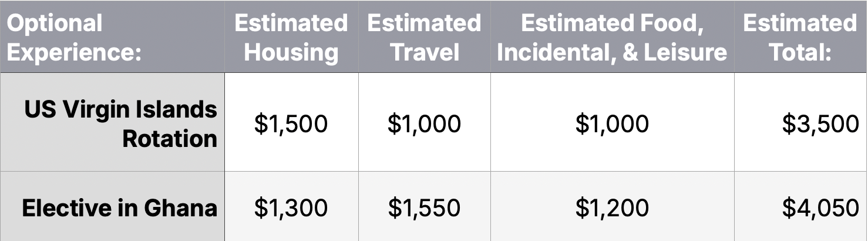Click the $1,300 Ghana housing cell
Viewport: 868px width, 241px height.
tap(291, 206)
